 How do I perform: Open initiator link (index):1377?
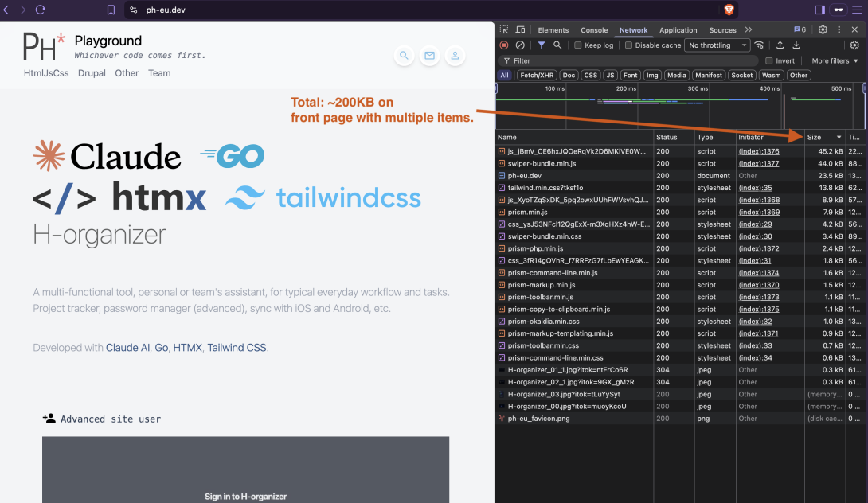pyautogui.click(x=759, y=163)
